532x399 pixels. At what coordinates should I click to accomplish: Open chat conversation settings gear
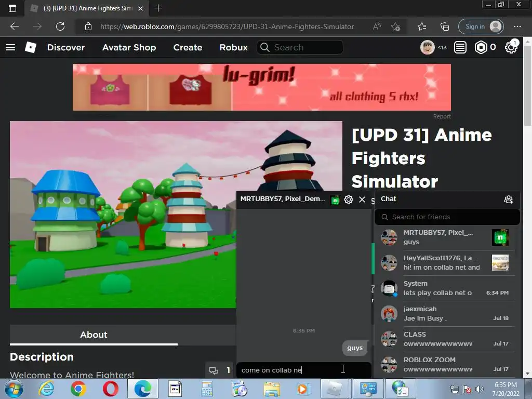[349, 199]
